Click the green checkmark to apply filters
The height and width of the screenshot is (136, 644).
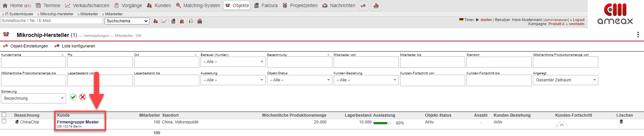(x=73, y=97)
